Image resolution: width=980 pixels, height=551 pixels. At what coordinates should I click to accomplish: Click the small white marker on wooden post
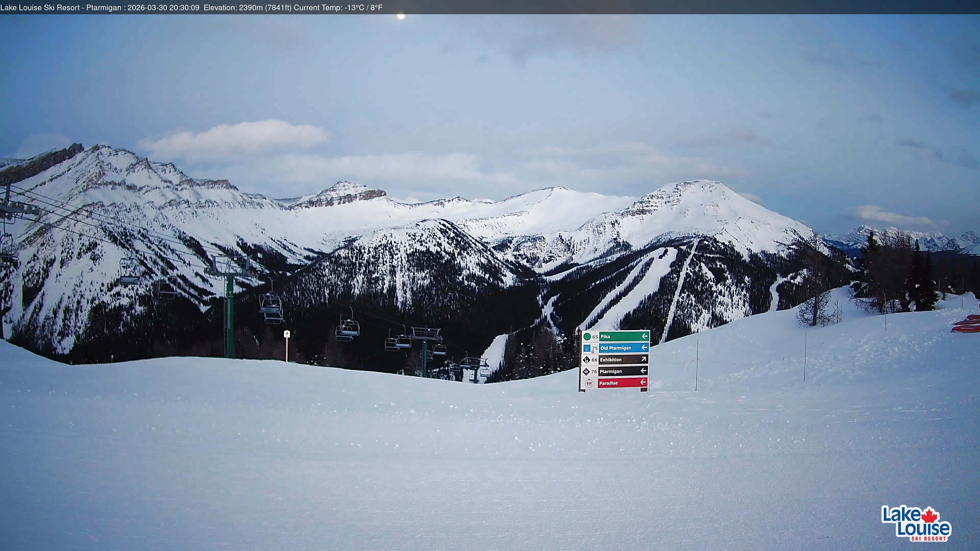coord(287,334)
